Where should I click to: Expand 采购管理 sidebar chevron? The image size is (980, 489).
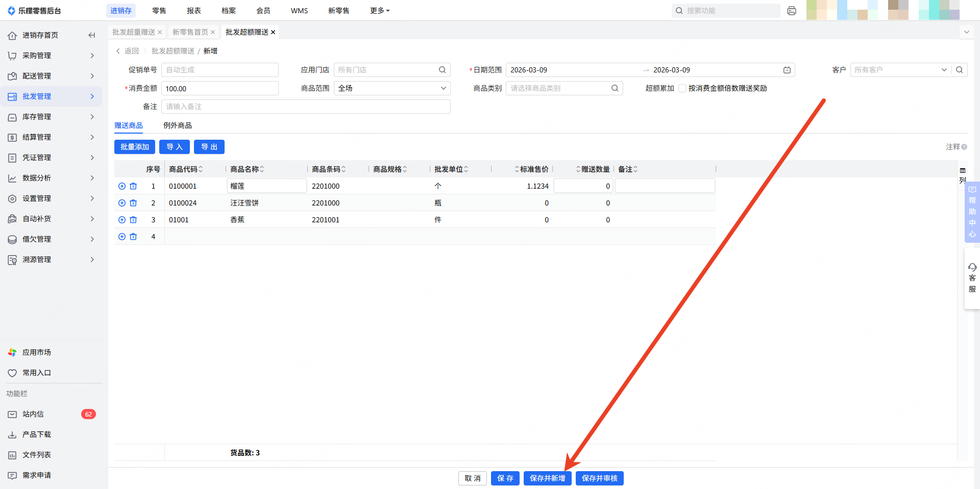92,56
